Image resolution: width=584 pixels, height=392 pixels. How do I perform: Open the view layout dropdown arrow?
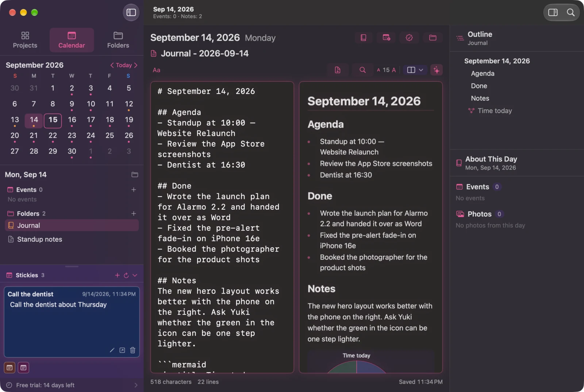(421, 70)
